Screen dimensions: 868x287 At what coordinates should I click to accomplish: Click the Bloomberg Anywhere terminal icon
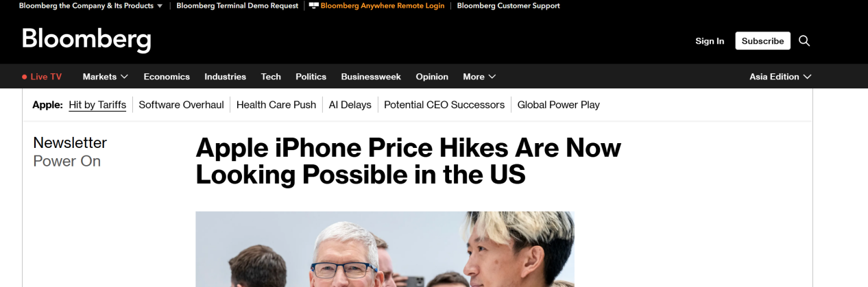click(314, 5)
